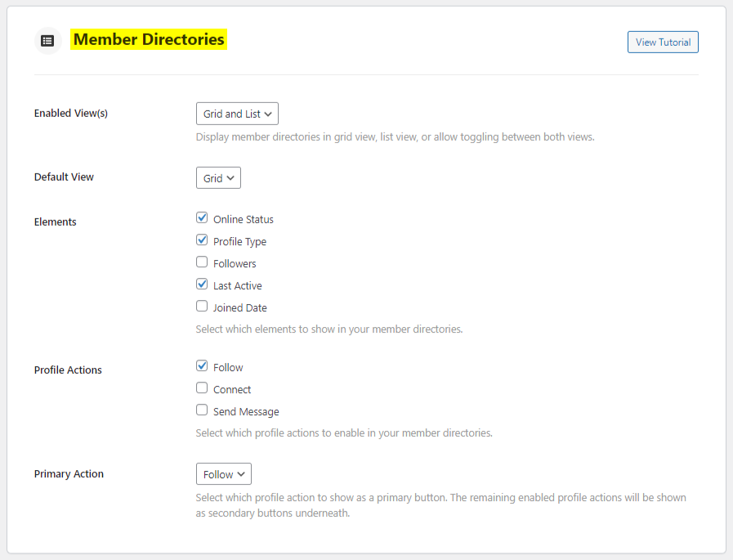This screenshot has width=733, height=560.
Task: Uncheck the Last Active checkbox
Action: pyautogui.click(x=202, y=284)
